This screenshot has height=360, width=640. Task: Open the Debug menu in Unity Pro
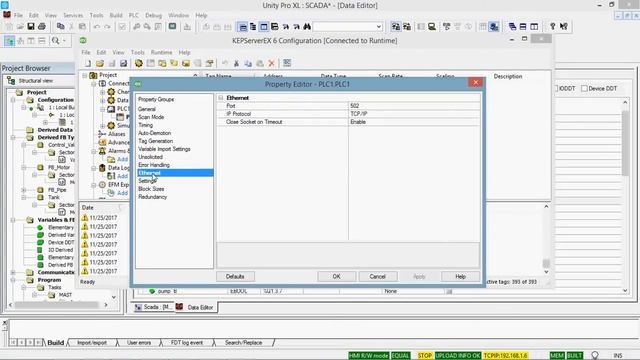(153, 15)
